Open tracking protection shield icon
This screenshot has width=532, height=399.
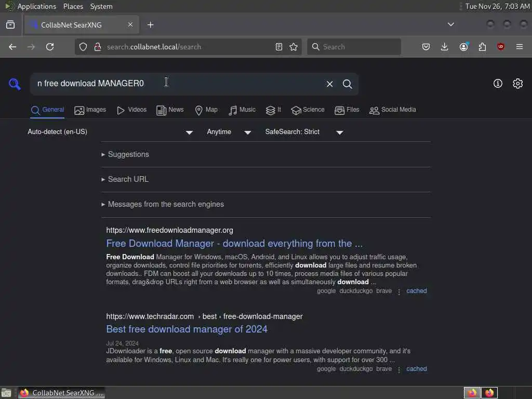point(83,47)
